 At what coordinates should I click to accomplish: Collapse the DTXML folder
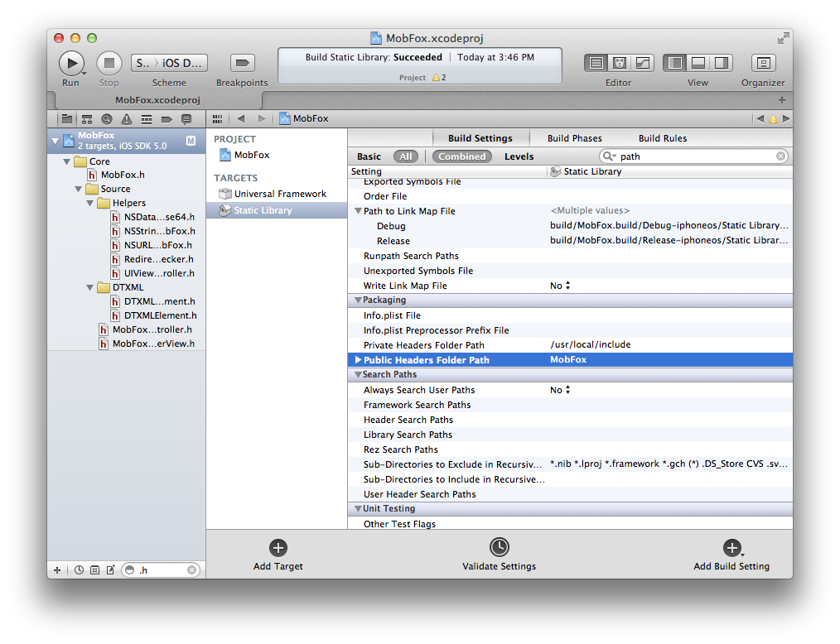pyautogui.click(x=90, y=287)
